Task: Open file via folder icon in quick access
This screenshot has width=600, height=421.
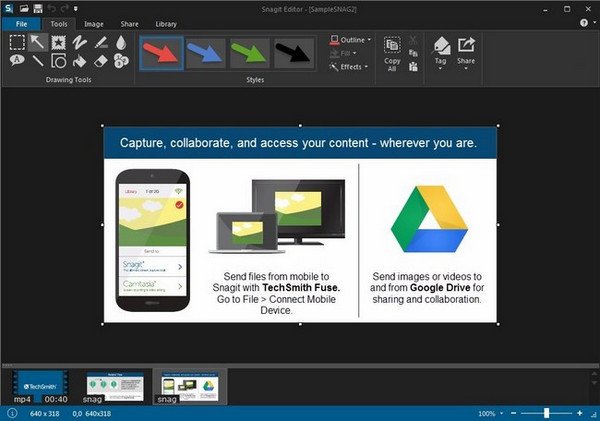Action: tap(24, 8)
